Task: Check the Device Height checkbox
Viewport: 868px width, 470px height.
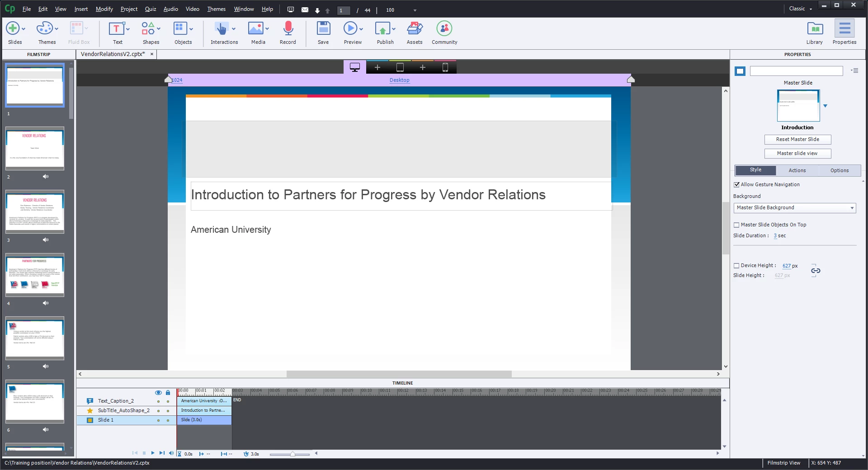Action: [736, 266]
